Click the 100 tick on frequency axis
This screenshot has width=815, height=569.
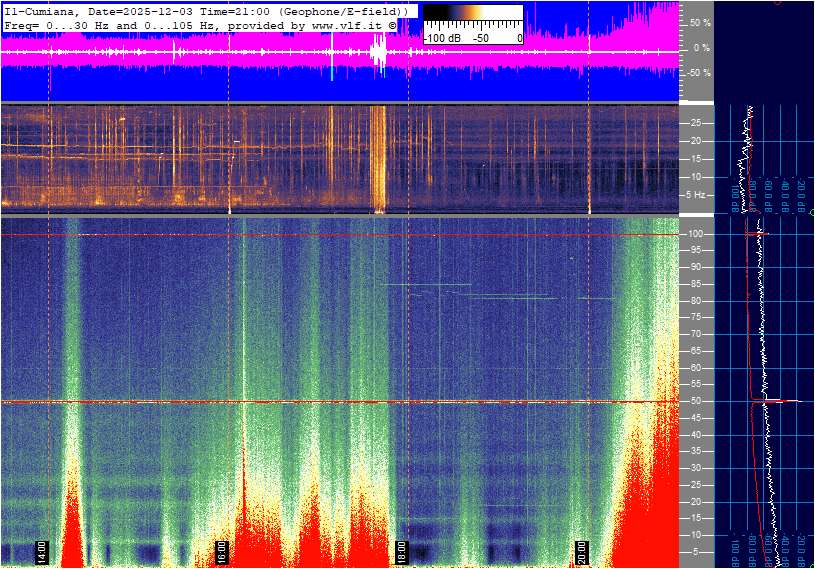point(695,233)
